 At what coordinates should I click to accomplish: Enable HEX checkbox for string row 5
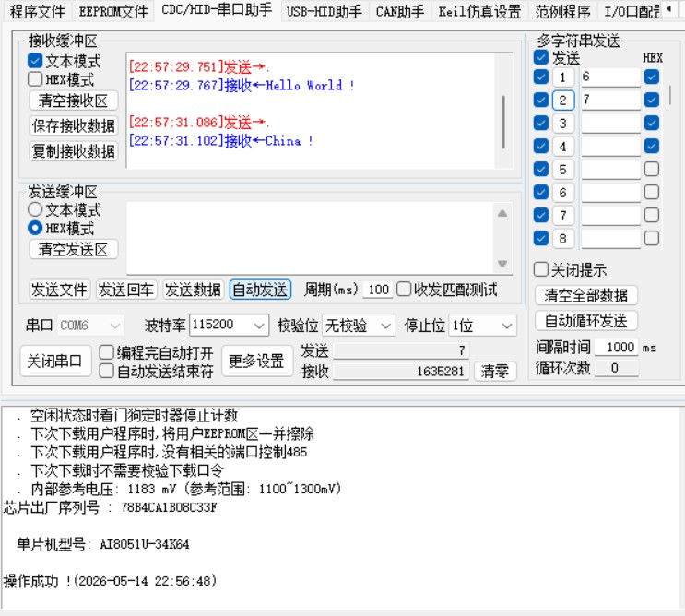tap(652, 169)
